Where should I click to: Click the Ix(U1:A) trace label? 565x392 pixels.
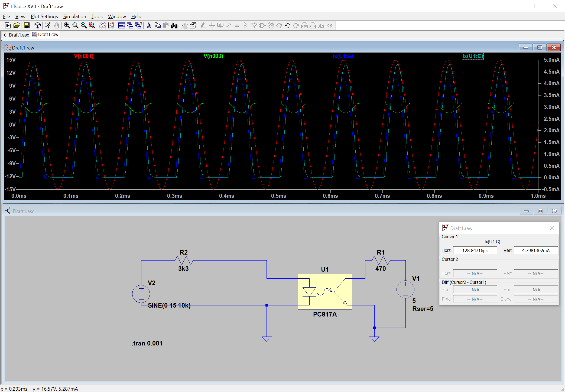[x=343, y=56]
